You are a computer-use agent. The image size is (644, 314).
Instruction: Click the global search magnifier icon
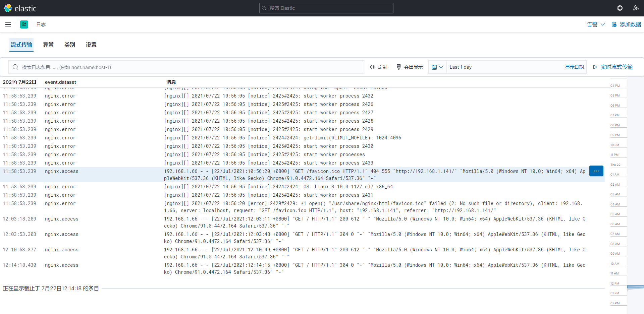point(264,8)
